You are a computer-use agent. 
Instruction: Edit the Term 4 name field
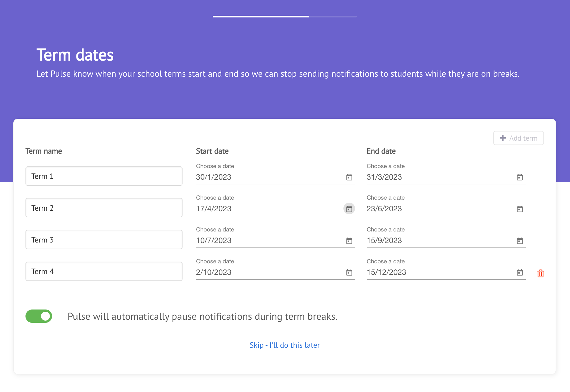pos(104,271)
